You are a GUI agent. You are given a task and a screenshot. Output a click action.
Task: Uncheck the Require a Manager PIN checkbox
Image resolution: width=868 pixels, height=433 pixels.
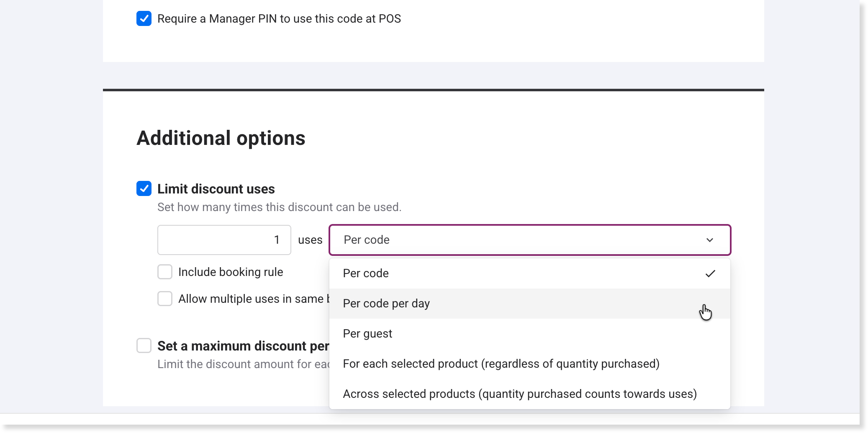pyautogui.click(x=144, y=19)
